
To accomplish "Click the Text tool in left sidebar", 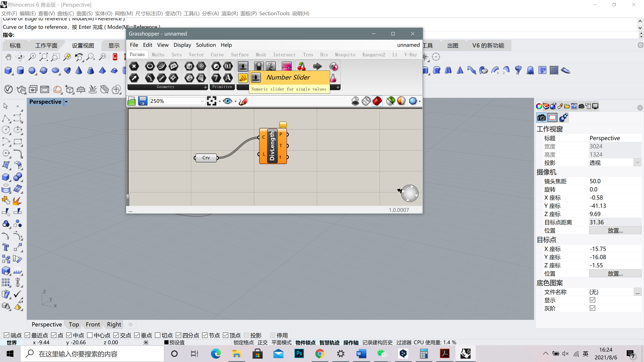I will coord(6,247).
